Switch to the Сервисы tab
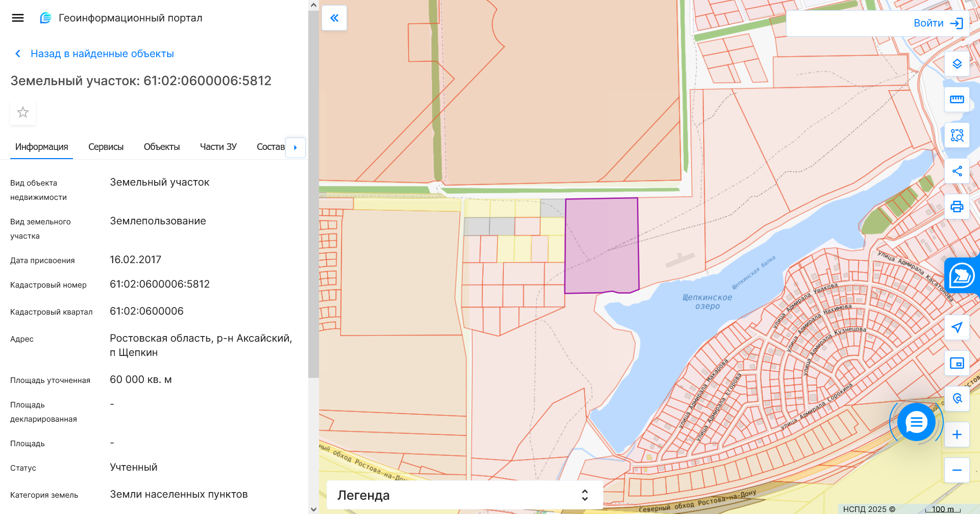 click(106, 147)
